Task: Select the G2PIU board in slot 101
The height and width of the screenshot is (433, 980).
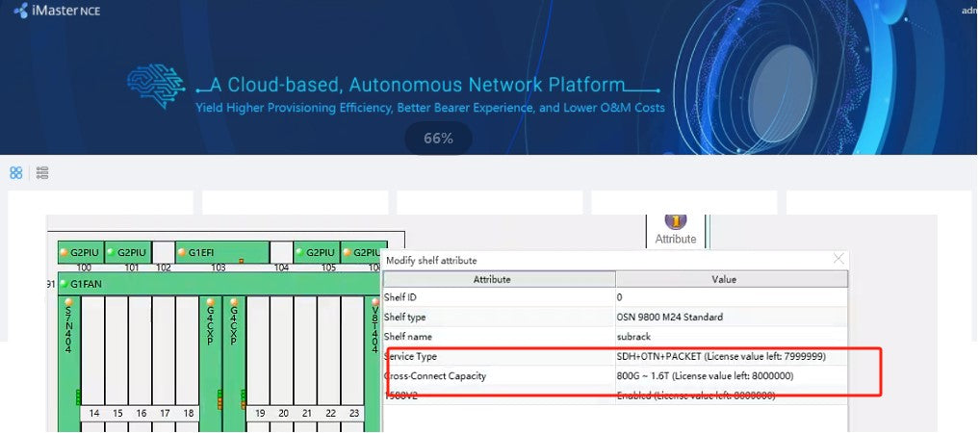Action: pos(127,252)
